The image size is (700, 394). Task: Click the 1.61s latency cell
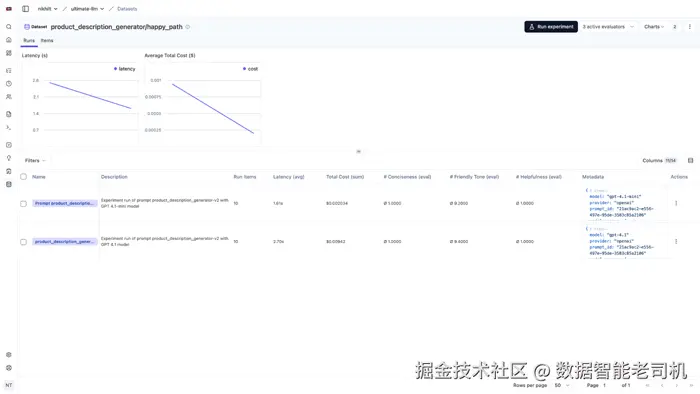point(278,203)
